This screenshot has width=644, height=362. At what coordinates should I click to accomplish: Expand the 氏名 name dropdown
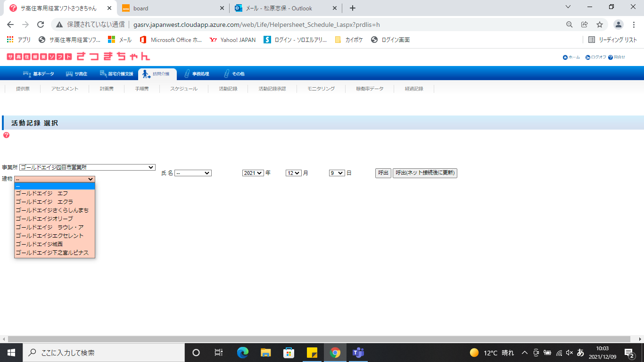pyautogui.click(x=193, y=173)
